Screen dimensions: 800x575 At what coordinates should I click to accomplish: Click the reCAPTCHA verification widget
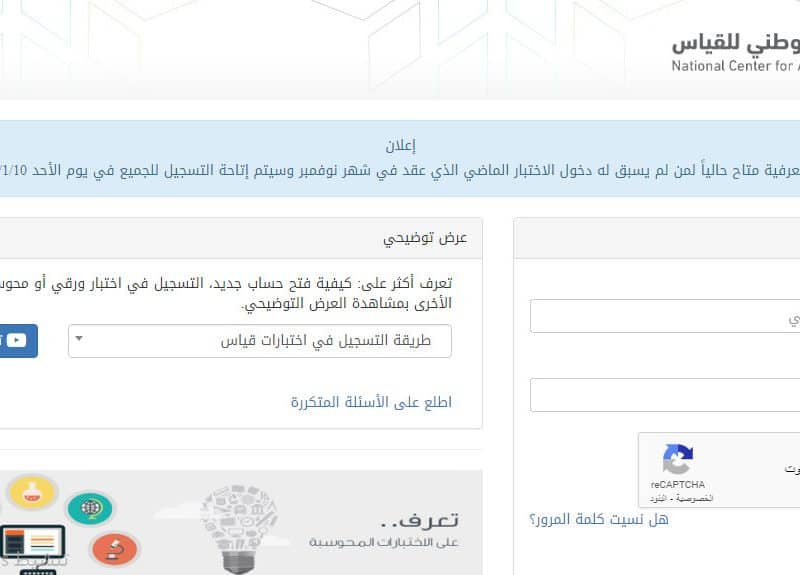pyautogui.click(x=719, y=470)
